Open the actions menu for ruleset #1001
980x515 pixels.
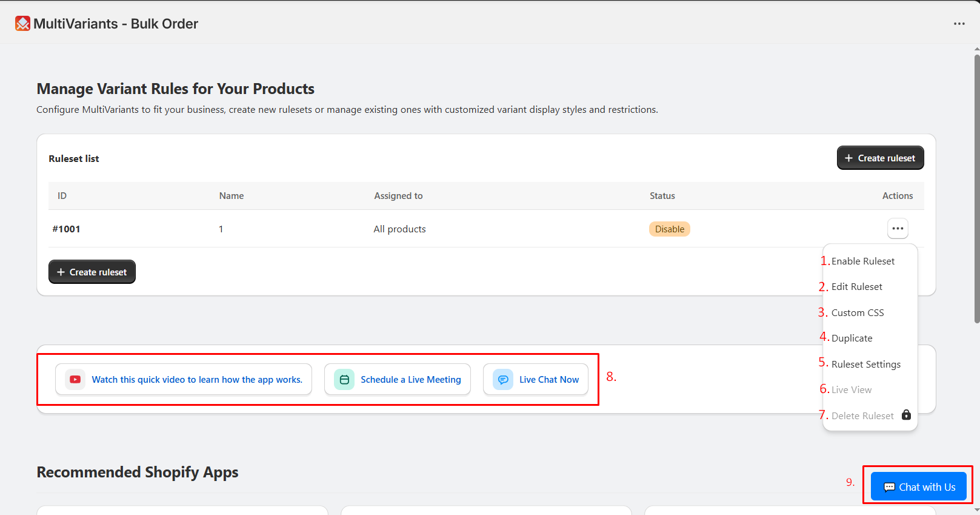click(x=898, y=229)
